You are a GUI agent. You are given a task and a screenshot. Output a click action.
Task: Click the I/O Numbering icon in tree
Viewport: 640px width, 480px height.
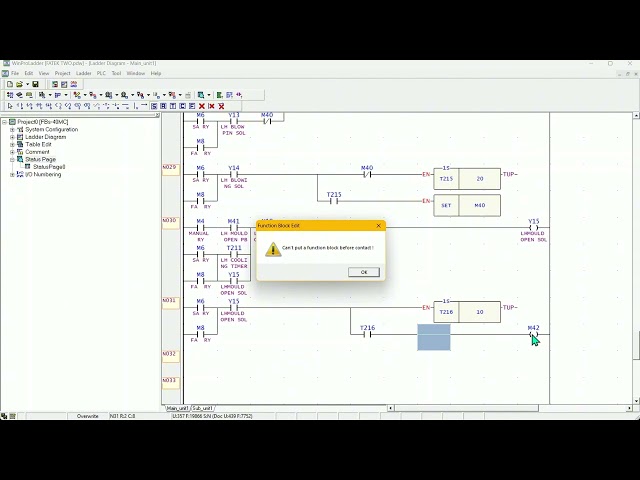pos(20,174)
